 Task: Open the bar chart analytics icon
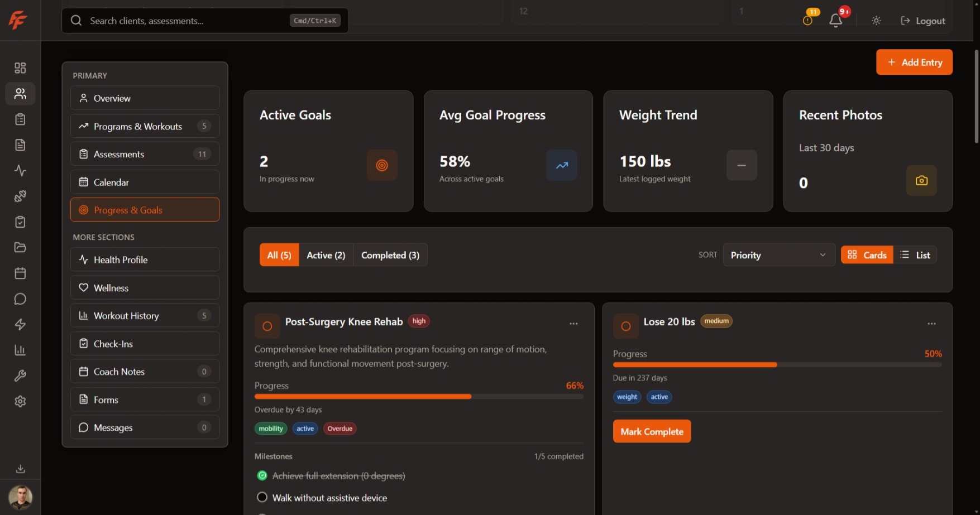20,350
